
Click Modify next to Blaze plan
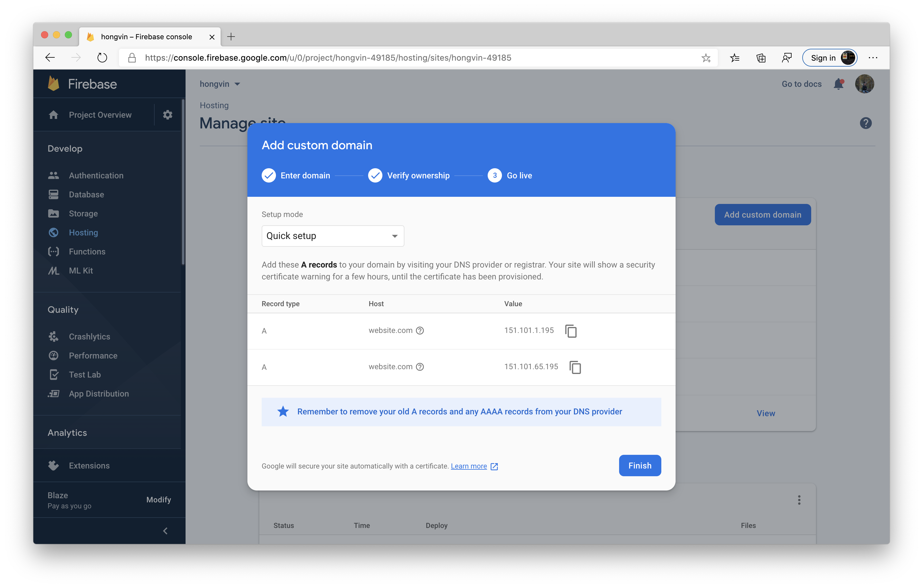click(x=158, y=499)
